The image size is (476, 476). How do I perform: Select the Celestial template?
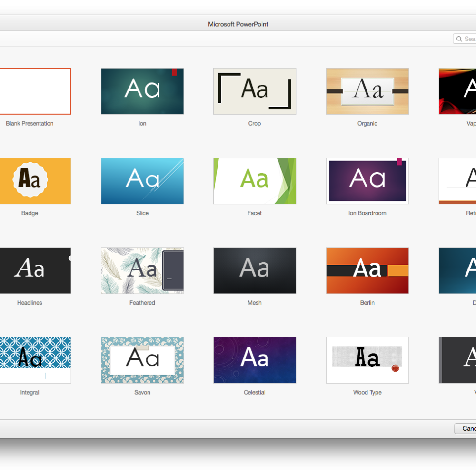click(x=254, y=360)
